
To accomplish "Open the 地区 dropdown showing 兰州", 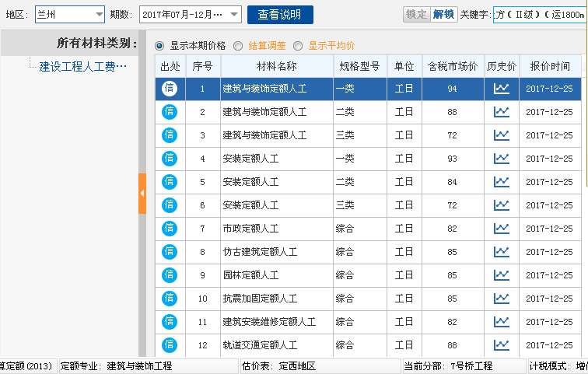I will click(x=70, y=15).
